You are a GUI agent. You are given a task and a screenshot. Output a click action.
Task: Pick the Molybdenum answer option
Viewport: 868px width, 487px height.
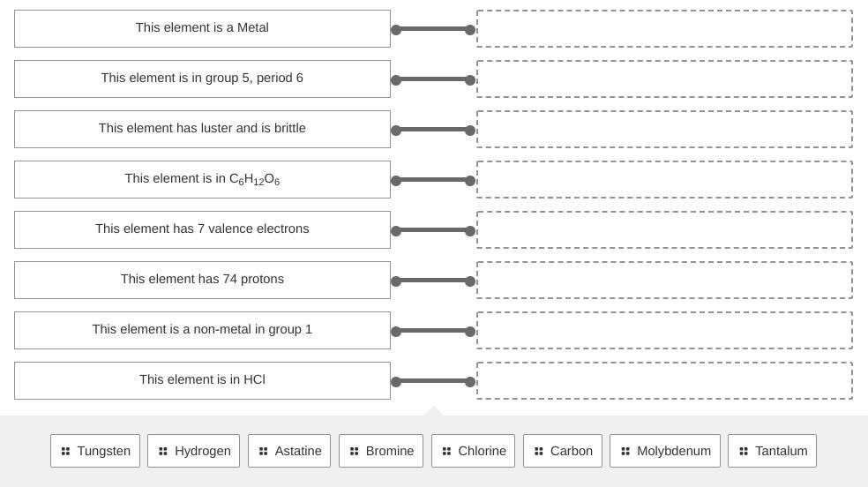(665, 451)
